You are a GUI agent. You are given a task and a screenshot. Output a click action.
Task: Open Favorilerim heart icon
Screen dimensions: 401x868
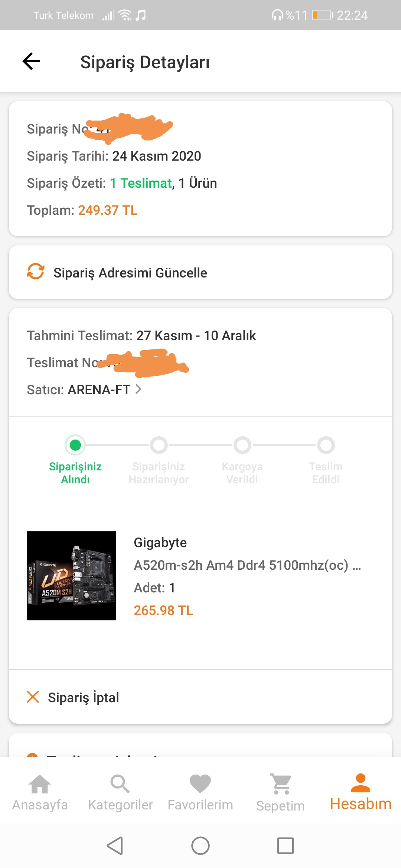tap(200, 784)
